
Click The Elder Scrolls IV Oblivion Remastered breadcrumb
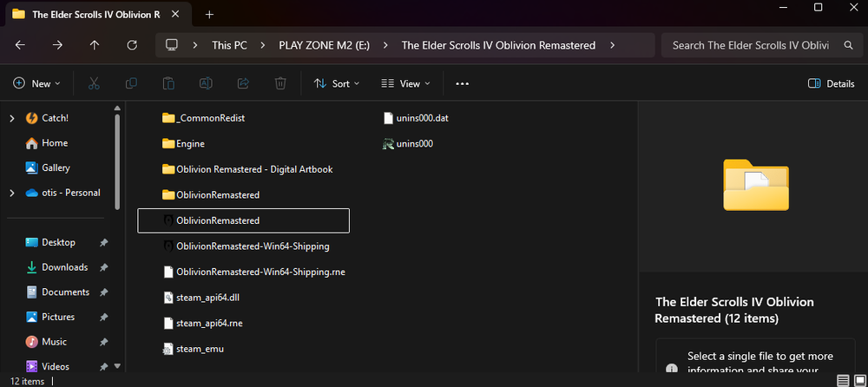[x=498, y=45]
